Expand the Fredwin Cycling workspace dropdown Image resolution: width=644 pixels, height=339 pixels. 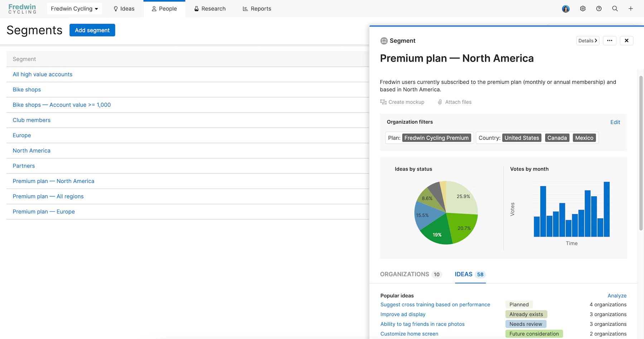[74, 8]
